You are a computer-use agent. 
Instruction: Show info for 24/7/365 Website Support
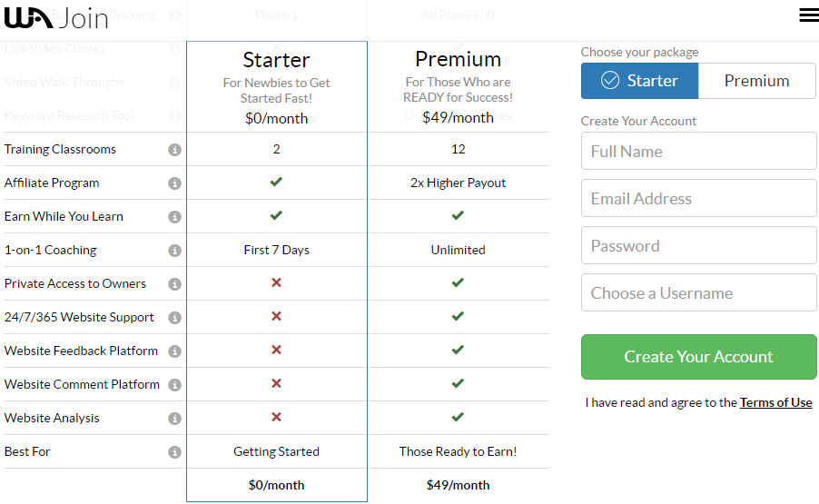(174, 318)
